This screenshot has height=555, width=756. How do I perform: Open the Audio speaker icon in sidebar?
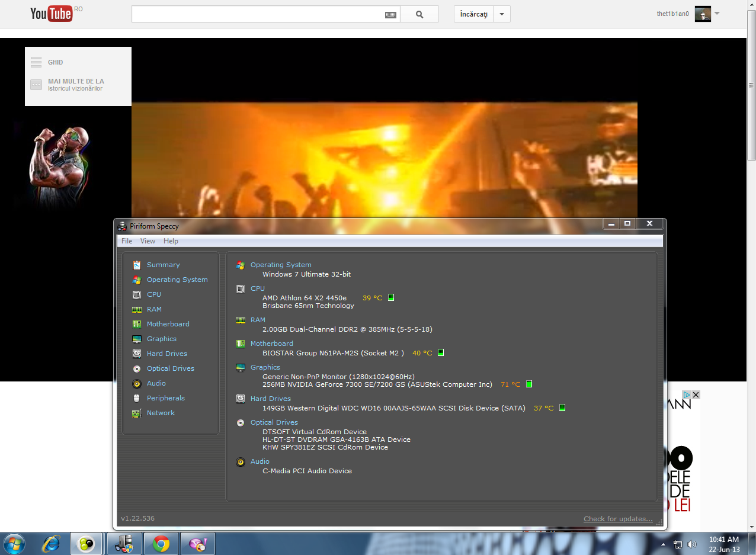coord(137,383)
